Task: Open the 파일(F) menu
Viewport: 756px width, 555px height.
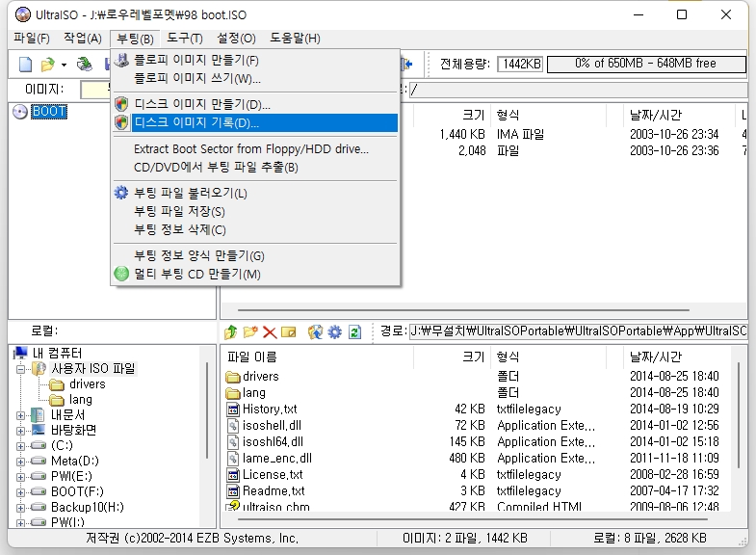Action: click(x=32, y=39)
